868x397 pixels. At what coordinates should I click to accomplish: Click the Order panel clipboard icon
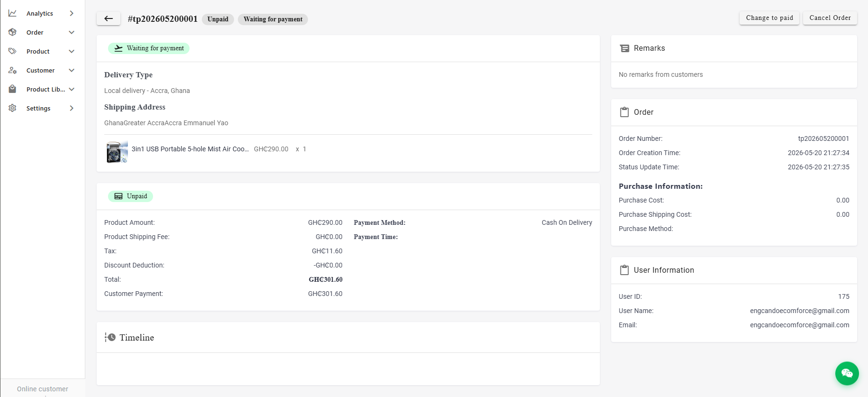point(624,112)
